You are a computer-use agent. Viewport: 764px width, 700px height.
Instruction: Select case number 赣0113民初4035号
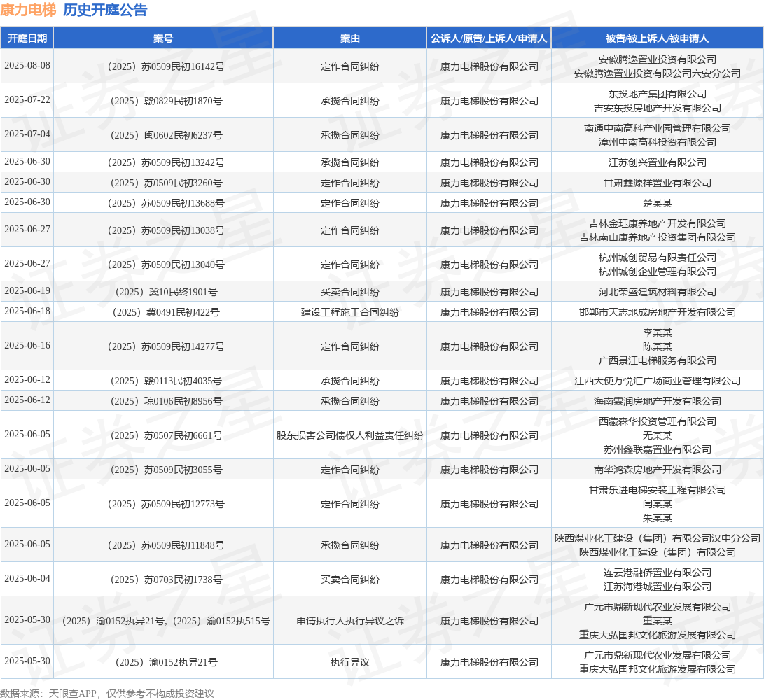coord(166,380)
